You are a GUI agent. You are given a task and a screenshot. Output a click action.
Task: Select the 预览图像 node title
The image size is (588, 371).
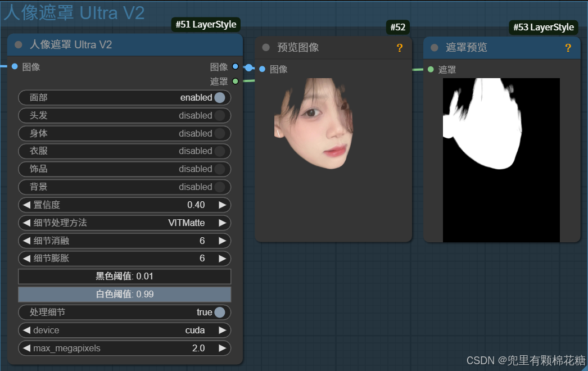(x=298, y=47)
